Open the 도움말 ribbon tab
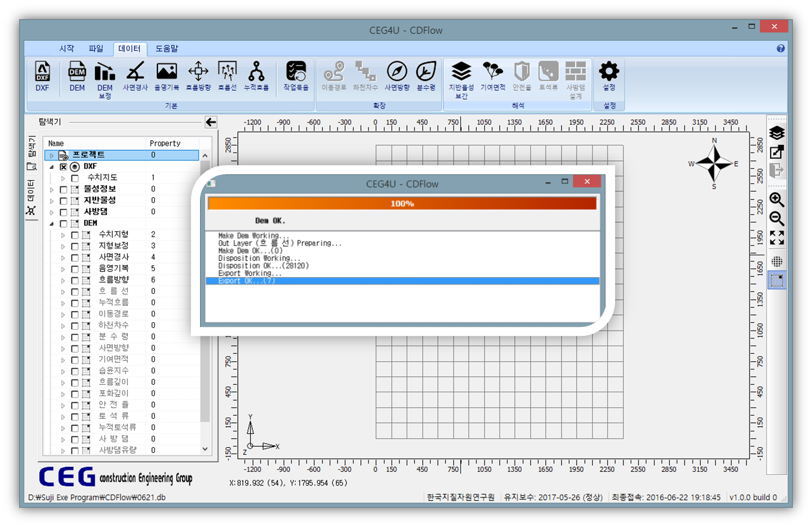Viewport: 812px width, 527px height. pyautogui.click(x=167, y=49)
